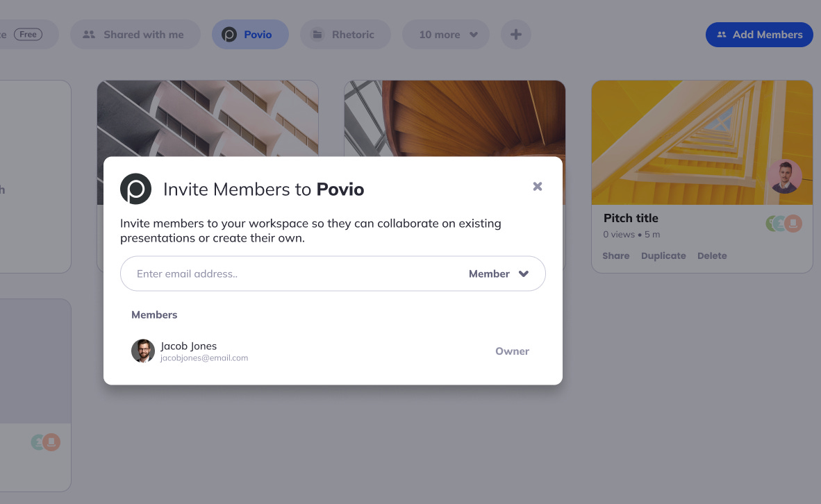
Task: Click Delete on Pitch title card
Action: (712, 256)
